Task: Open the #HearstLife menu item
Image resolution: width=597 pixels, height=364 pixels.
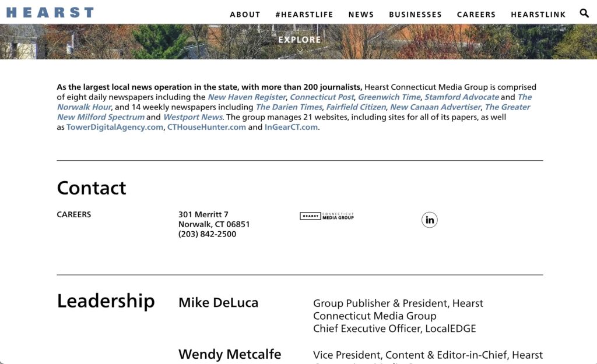Action: click(x=304, y=15)
